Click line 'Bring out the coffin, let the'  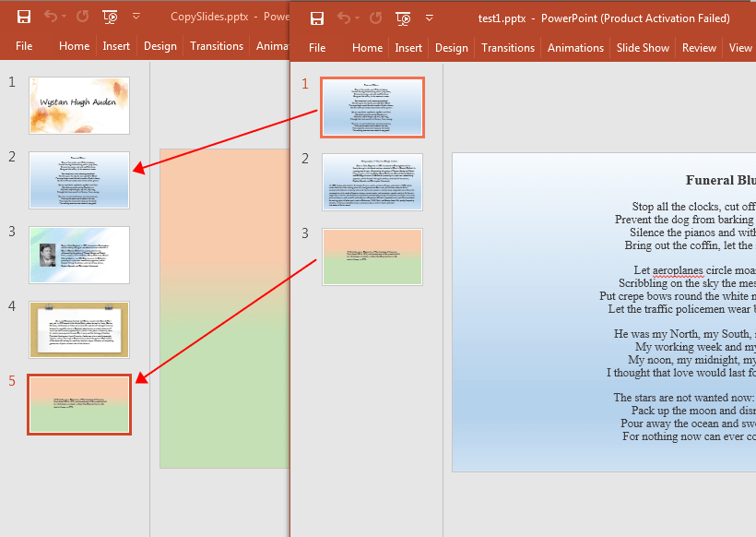pos(690,245)
